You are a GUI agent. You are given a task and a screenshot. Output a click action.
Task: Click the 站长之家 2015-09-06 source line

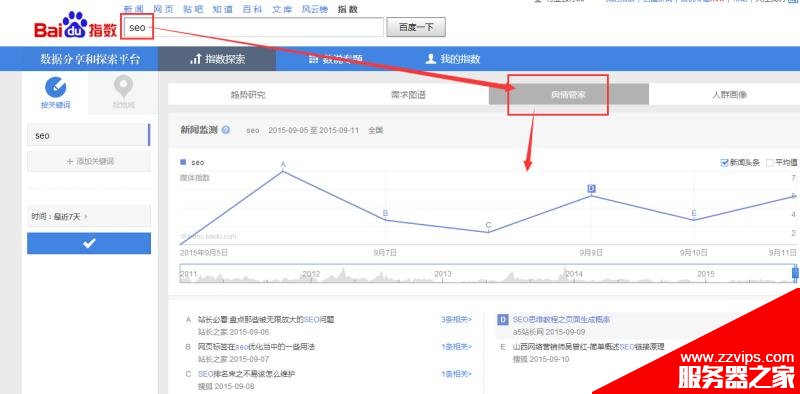coord(234,332)
